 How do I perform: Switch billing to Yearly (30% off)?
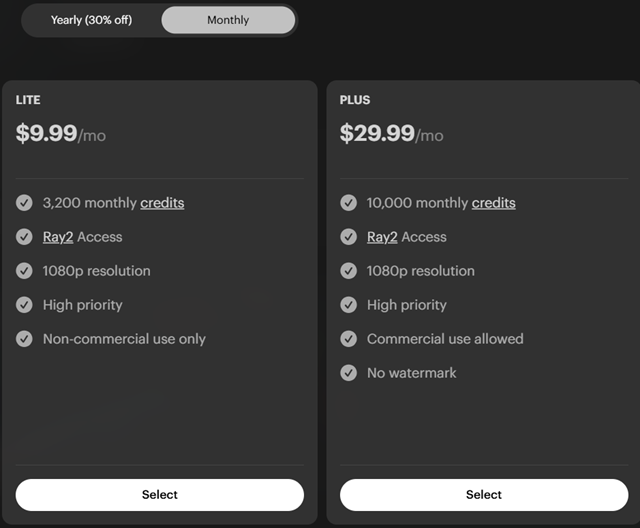91,20
